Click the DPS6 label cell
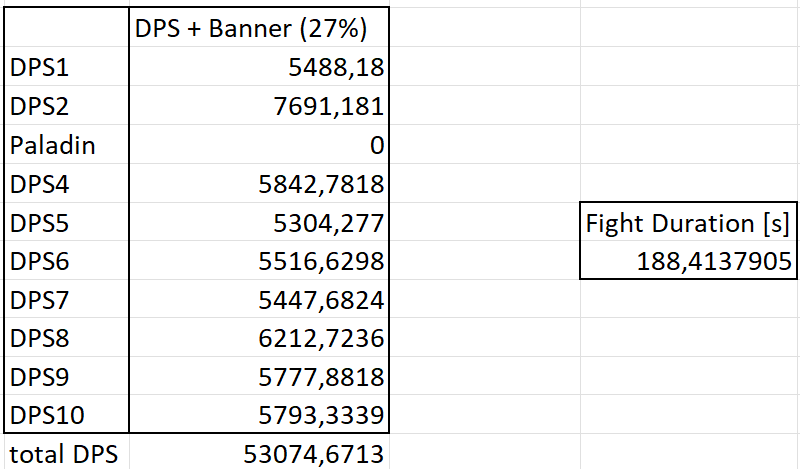 (x=66, y=261)
